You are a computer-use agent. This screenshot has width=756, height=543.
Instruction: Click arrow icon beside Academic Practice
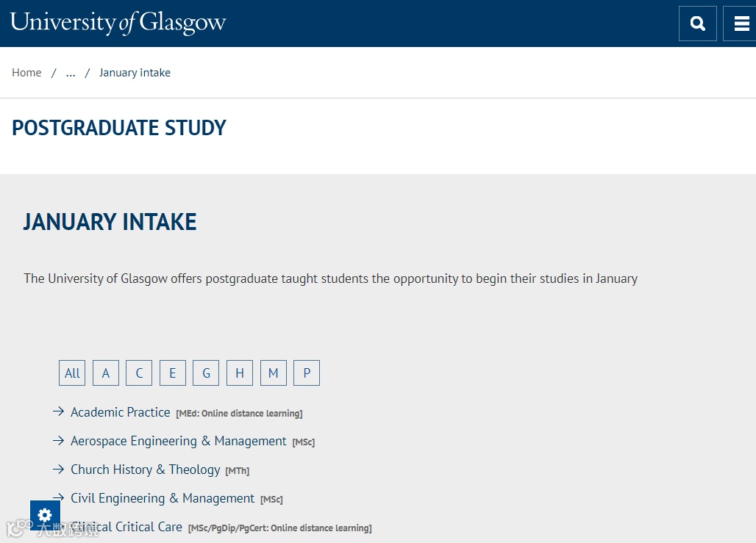pyautogui.click(x=58, y=411)
